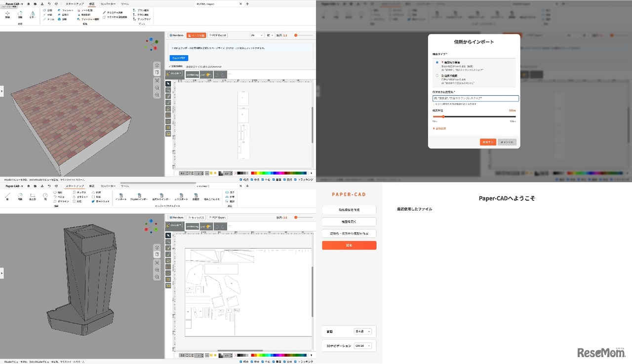Select the 施設名で検索 radio option
The height and width of the screenshot is (364, 632).
point(436,62)
